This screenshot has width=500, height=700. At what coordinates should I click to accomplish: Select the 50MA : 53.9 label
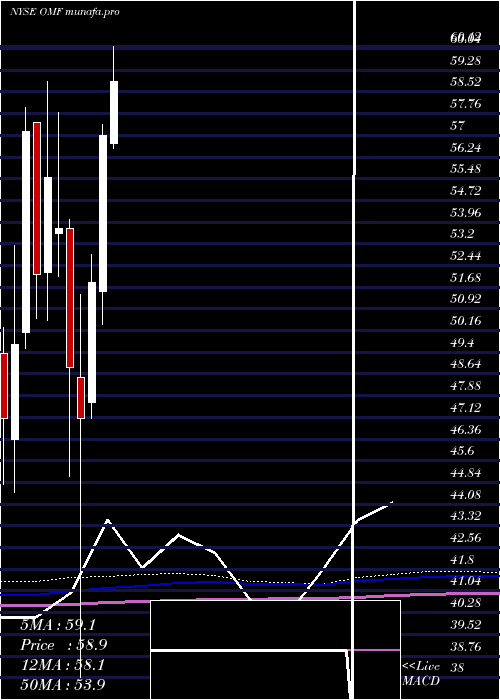pyautogui.click(x=62, y=684)
